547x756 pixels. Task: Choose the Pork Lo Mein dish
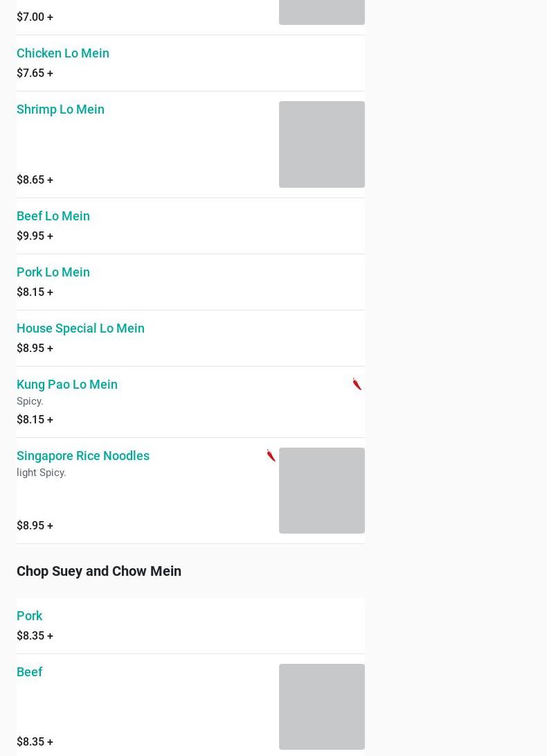coord(53,272)
